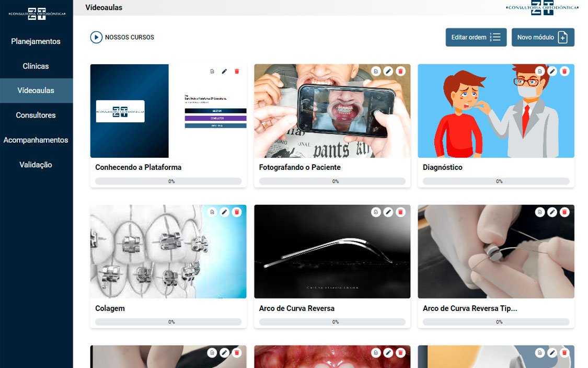This screenshot has height=368, width=588.
Task: Delete the Diagnóstico module using trash icon
Action: click(564, 71)
